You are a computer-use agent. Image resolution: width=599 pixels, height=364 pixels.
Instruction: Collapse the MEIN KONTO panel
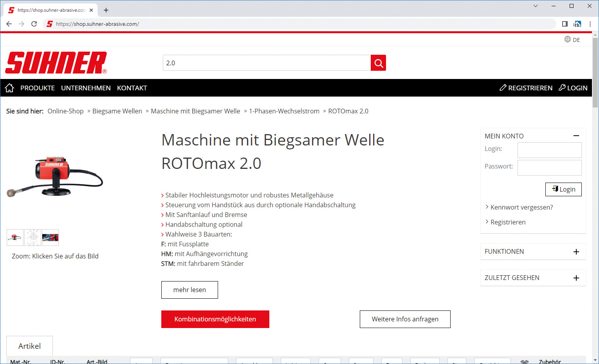click(x=576, y=136)
